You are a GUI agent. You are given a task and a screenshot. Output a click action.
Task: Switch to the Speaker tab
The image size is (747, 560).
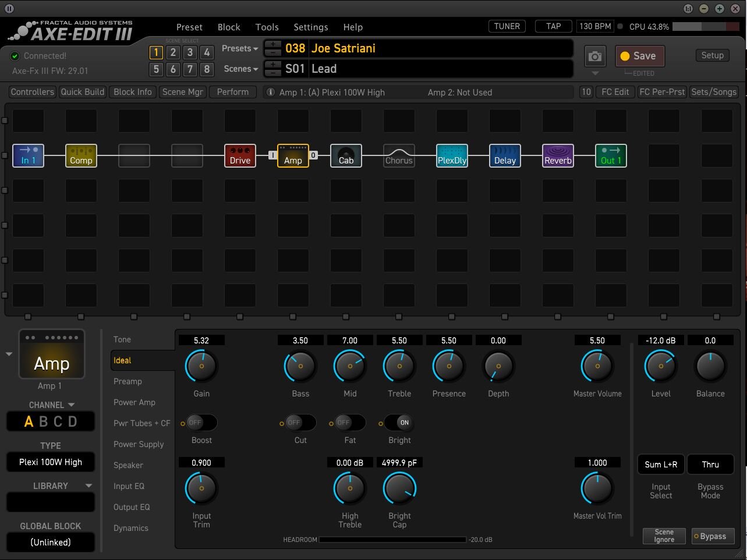coord(128,465)
